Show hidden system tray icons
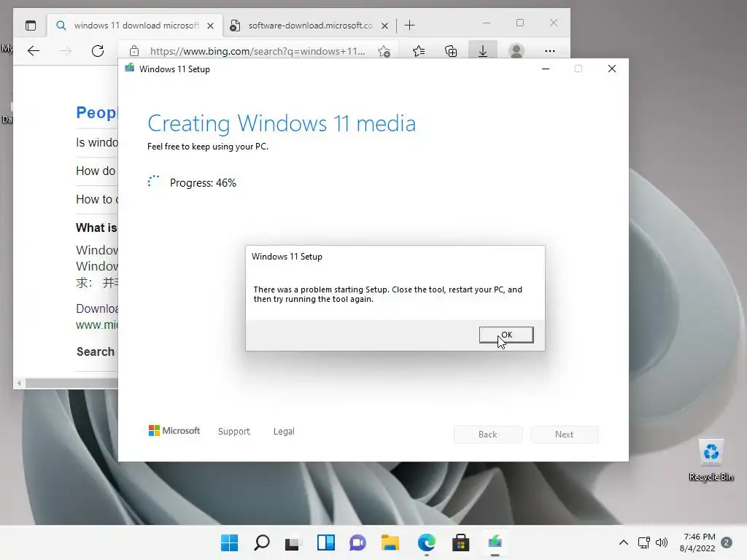747x560 pixels. coord(623,542)
